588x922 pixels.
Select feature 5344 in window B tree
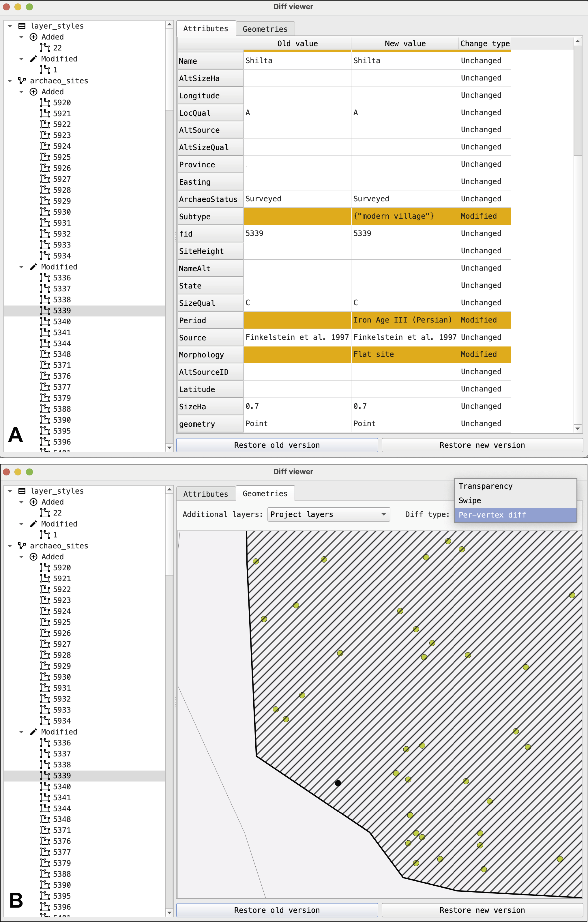point(62,808)
